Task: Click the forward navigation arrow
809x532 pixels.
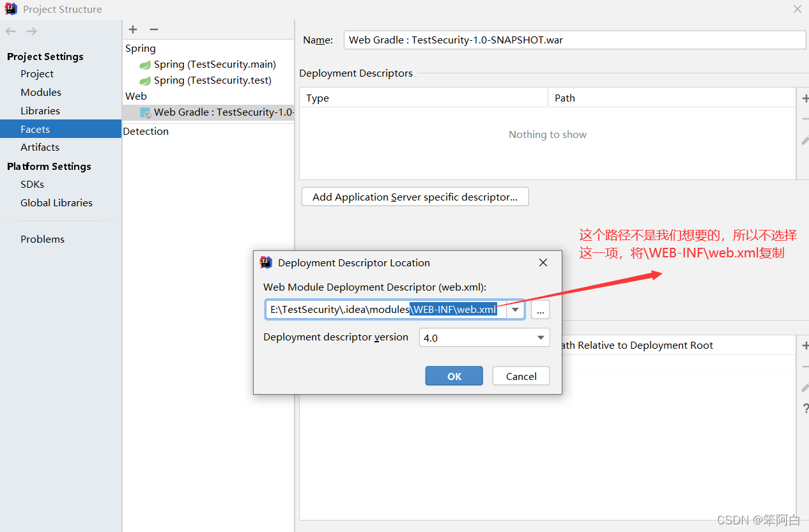Action: (x=31, y=31)
